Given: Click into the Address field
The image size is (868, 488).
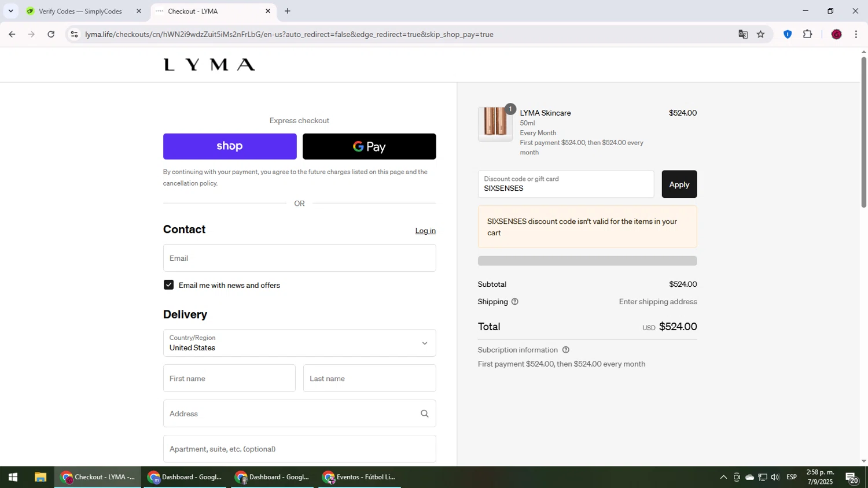Looking at the screenshot, I should (299, 413).
